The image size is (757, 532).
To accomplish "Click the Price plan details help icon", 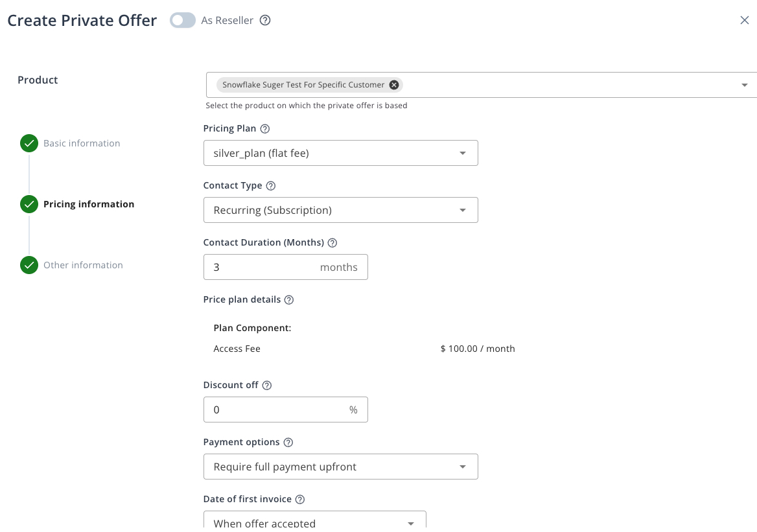I will coord(289,299).
